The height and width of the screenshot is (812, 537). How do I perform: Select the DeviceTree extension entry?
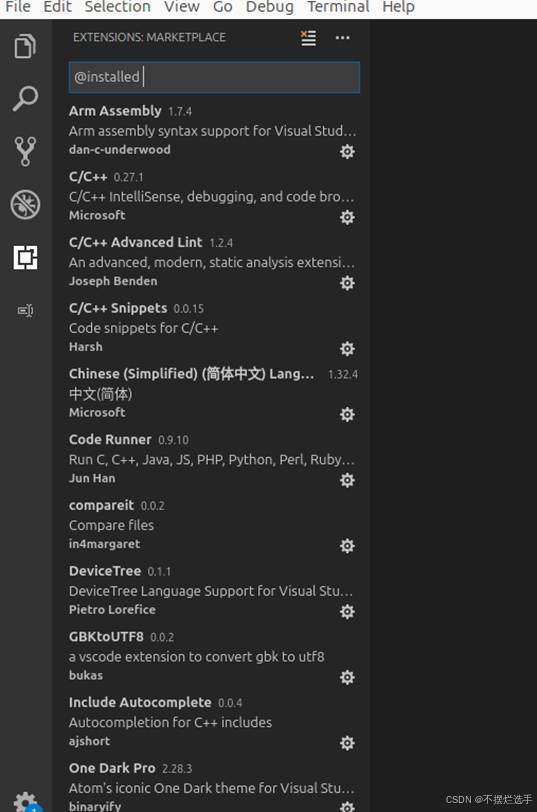(x=213, y=590)
